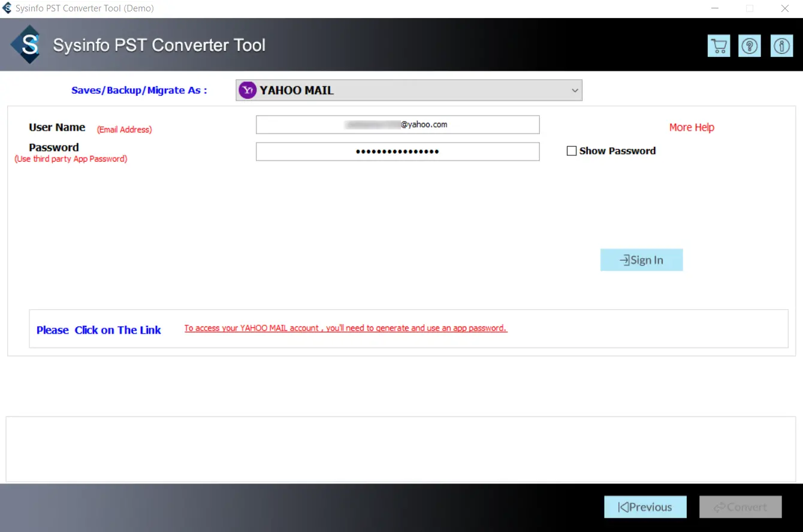Focus the Password input field
Image resolution: width=803 pixels, height=532 pixels.
coord(398,152)
